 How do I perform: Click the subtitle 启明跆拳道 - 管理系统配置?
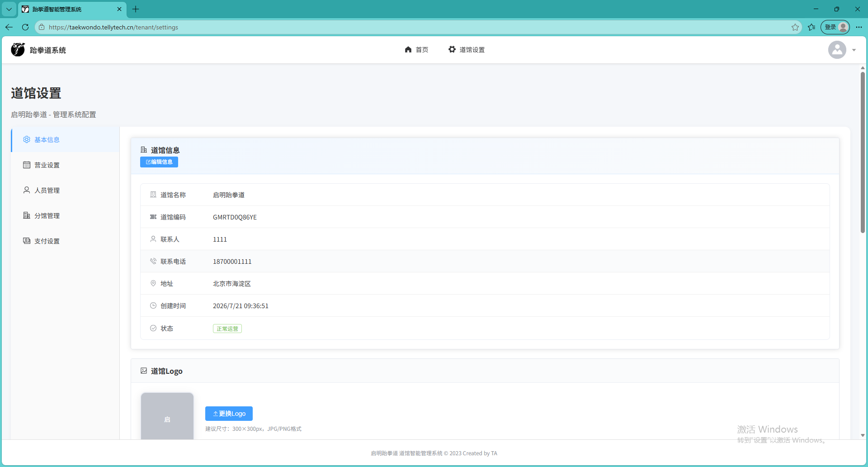click(x=53, y=114)
